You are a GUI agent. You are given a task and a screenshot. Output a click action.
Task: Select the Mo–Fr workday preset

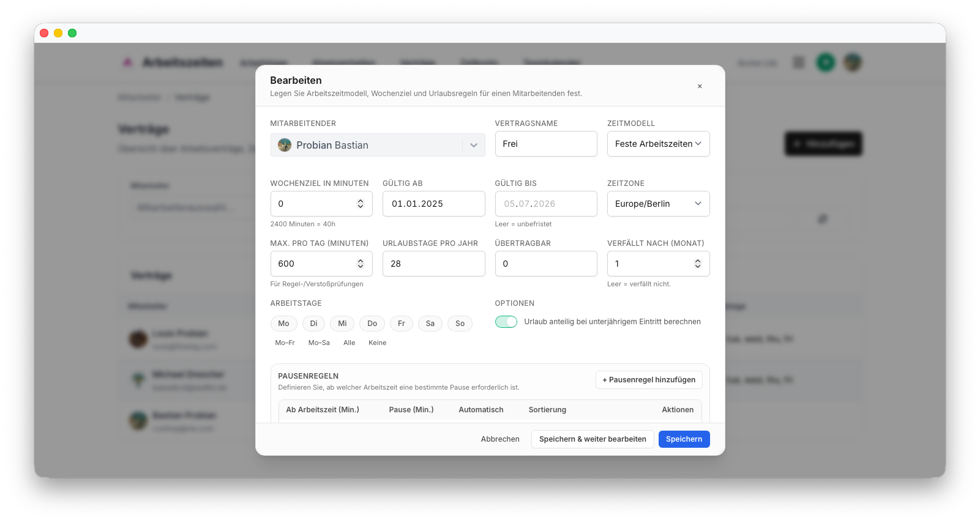(285, 343)
